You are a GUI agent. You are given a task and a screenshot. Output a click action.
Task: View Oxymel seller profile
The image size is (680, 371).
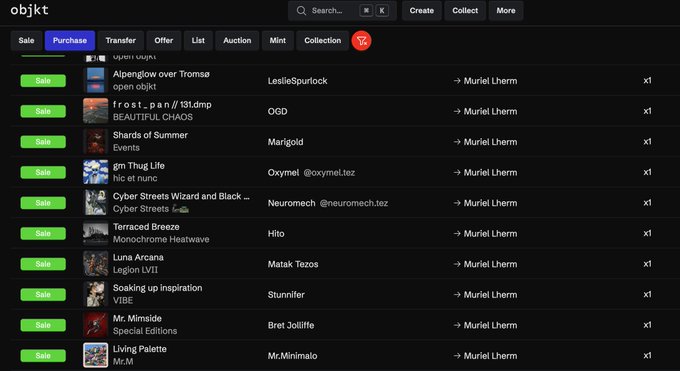click(283, 172)
